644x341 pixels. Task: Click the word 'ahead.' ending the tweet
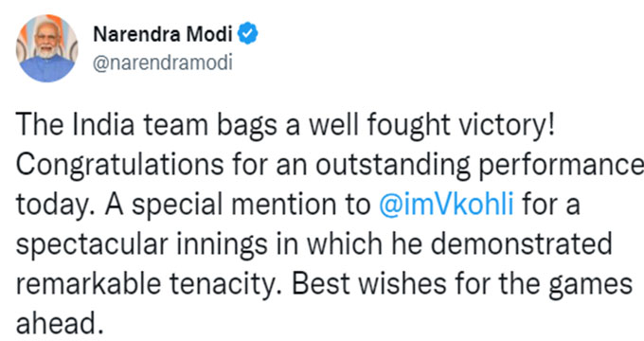[x=60, y=323]
